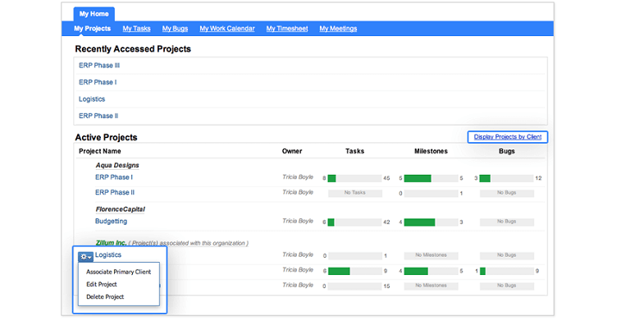
Task: Click the Zillum Inc. client name
Action: (x=111, y=243)
